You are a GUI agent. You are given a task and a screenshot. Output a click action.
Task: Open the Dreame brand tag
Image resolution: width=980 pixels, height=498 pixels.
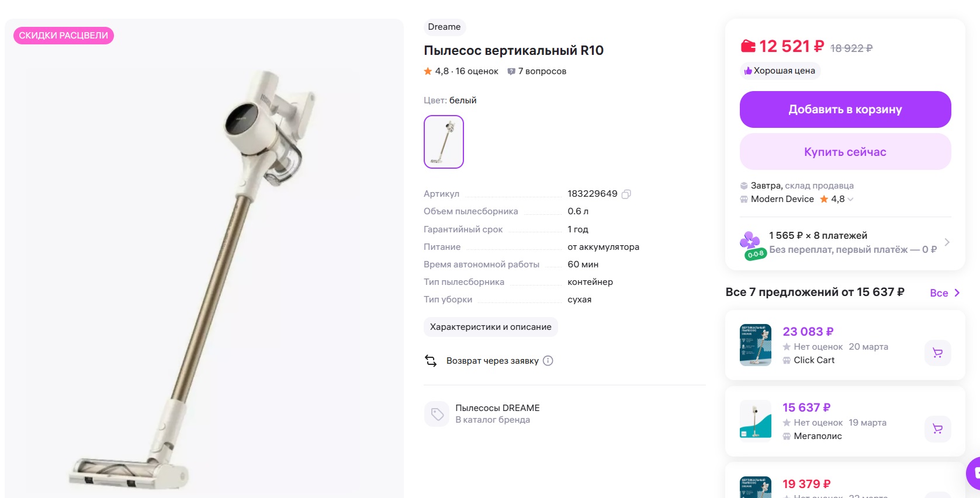pos(444,27)
